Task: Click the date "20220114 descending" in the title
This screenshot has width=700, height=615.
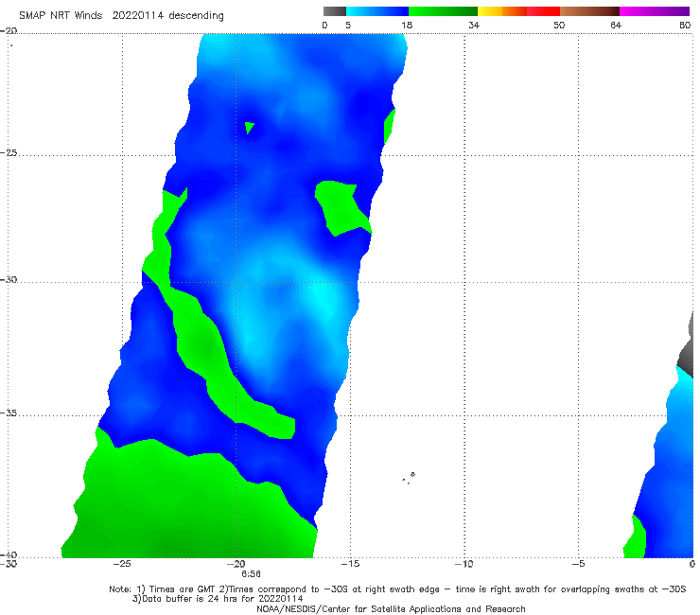Action: (167, 15)
